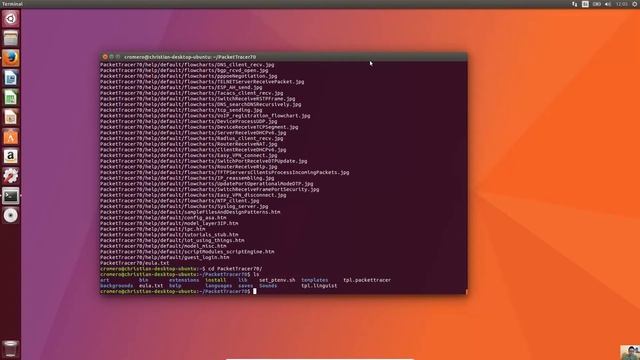
Task: Open the sound volume indicator
Action: click(608, 4)
